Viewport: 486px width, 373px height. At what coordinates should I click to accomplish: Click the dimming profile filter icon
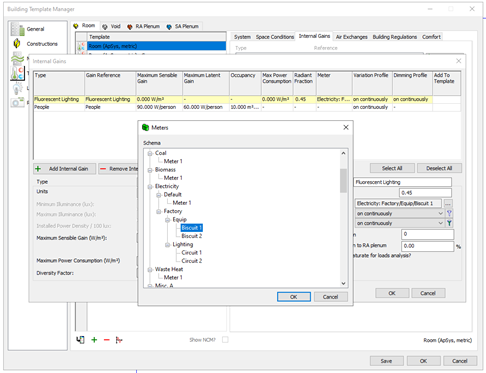coord(449,223)
